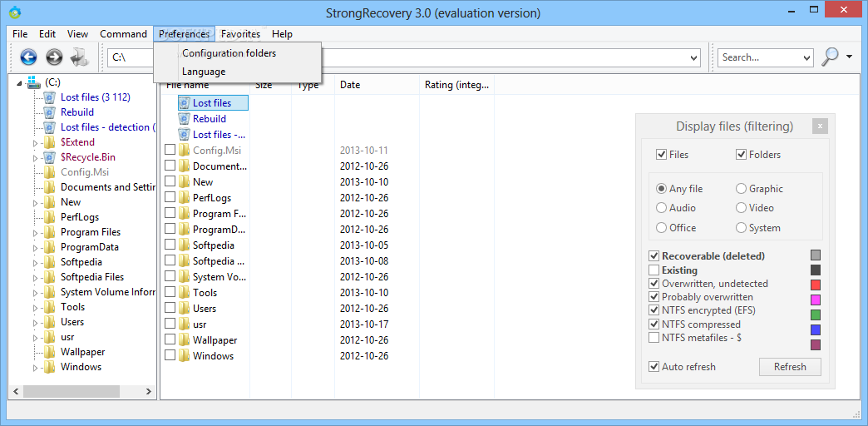Click the Up-level folder toolbar icon
The image size is (868, 426).
point(79,57)
